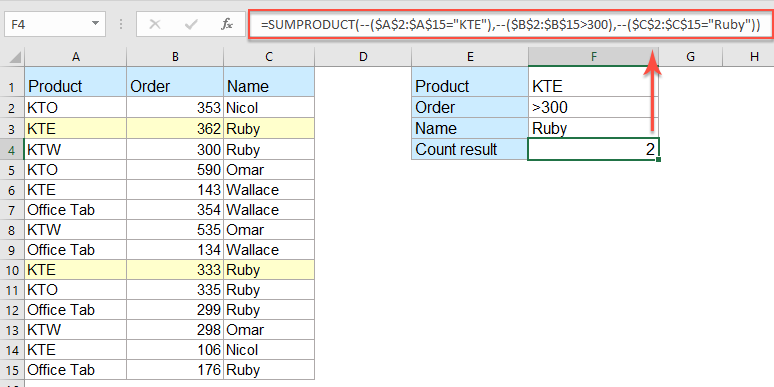Click the count result cell showing 2
This screenshot has height=387, width=774.
593,150
